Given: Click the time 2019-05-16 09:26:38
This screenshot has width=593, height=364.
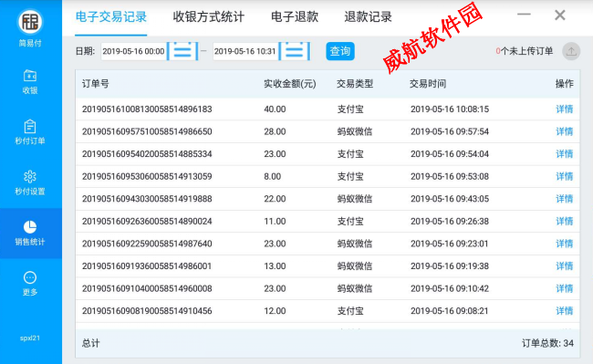Looking at the screenshot, I should 450,221.
